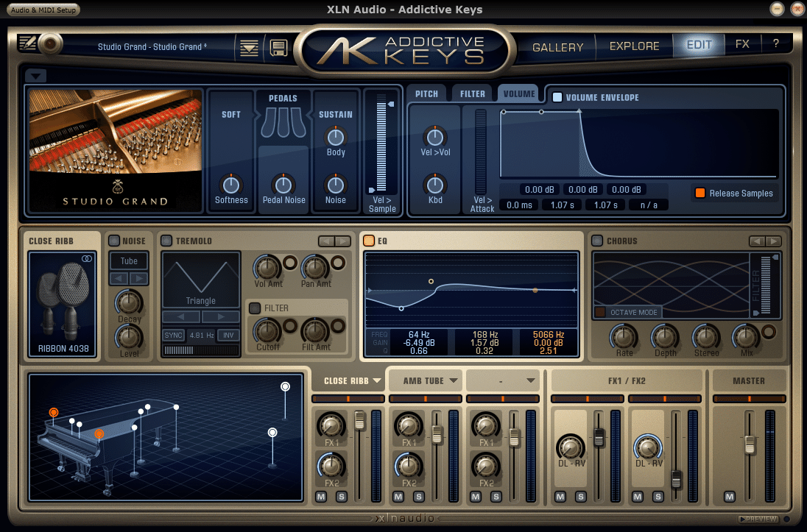Open the preset memo edit icon
This screenshot has width=807, height=532.
(27, 43)
